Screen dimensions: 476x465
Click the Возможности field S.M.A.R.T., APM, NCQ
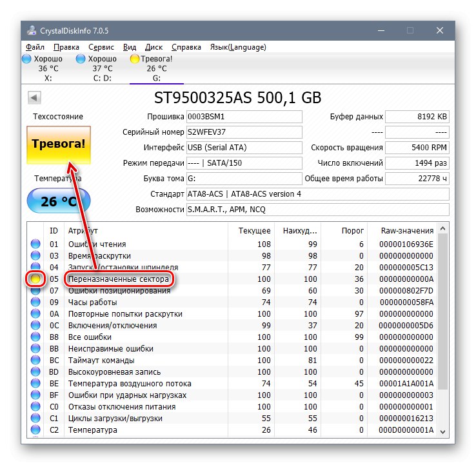coord(317,210)
